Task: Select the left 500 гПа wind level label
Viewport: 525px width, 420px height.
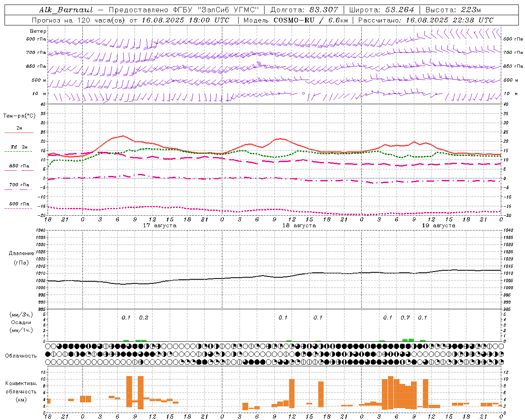Action: tap(36, 39)
